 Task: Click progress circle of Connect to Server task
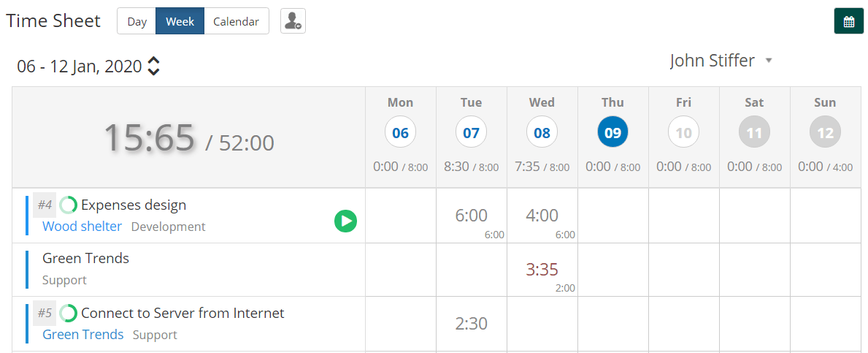(x=68, y=313)
